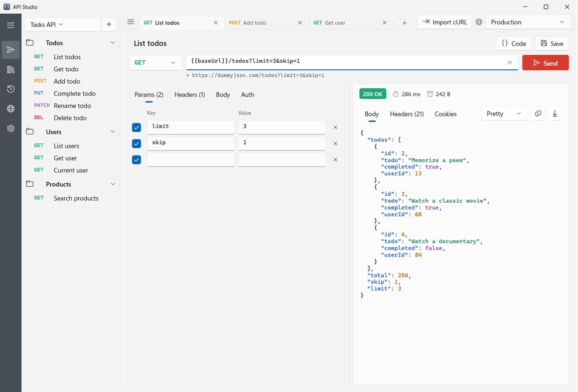This screenshot has height=392, width=578.
Task: Toggle the collection sidebar panel icon
Action: click(x=131, y=22)
